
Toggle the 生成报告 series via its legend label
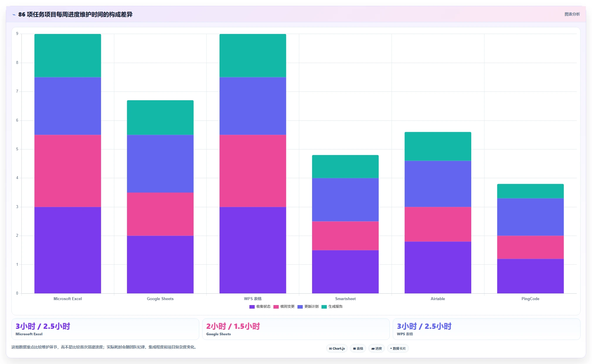pyautogui.click(x=335, y=307)
